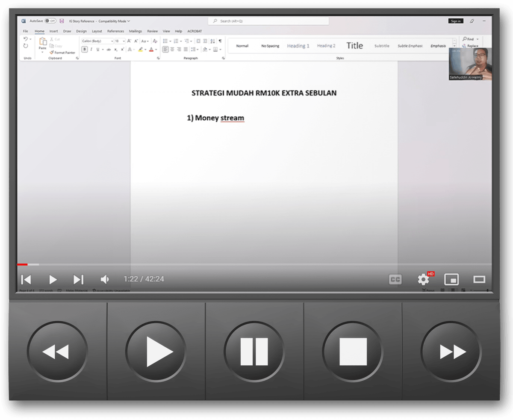The height and width of the screenshot is (420, 513).
Task: Click the video player settings gear
Action: pos(423,279)
